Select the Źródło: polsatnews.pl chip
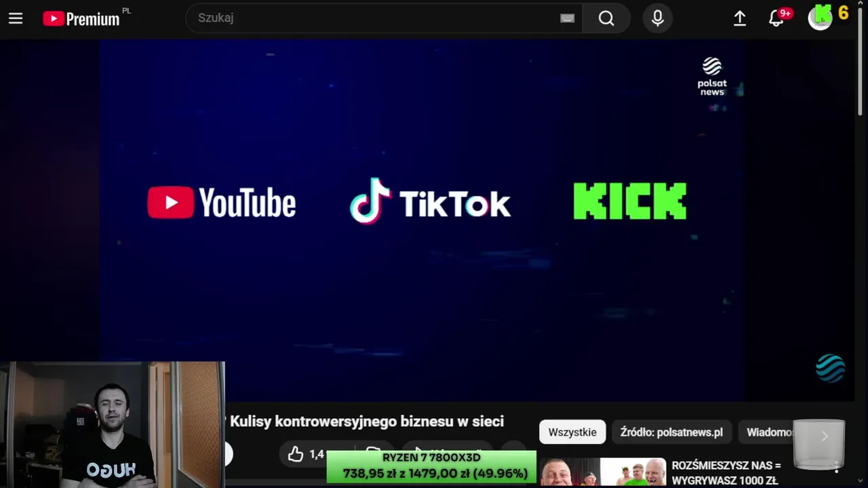This screenshot has width=868, height=488. [671, 432]
